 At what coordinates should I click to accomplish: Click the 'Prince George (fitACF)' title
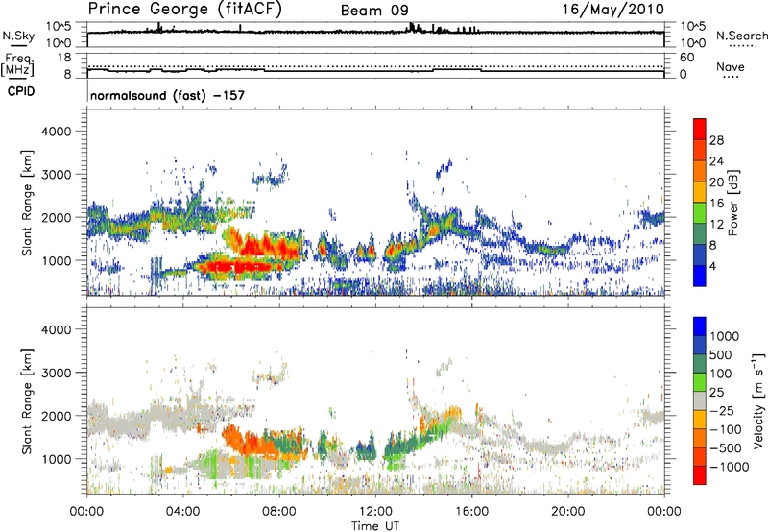pyautogui.click(x=184, y=10)
